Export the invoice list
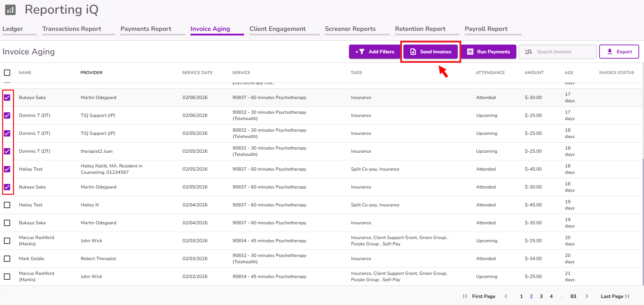The image size is (644, 305). [619, 52]
